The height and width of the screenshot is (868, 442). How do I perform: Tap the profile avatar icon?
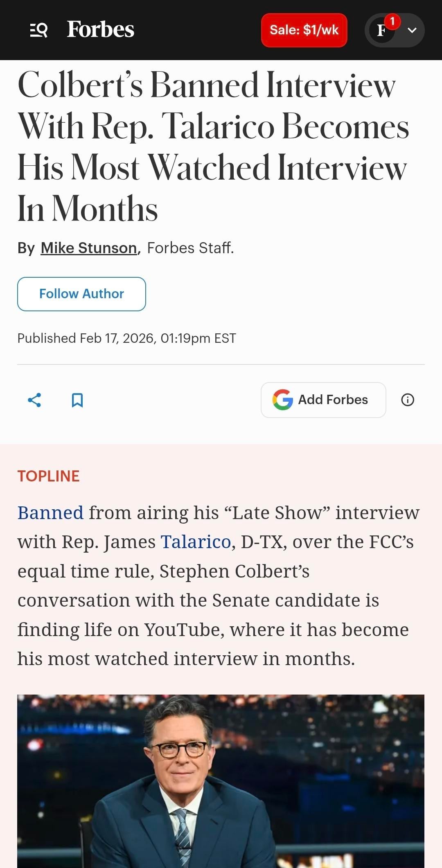(381, 30)
